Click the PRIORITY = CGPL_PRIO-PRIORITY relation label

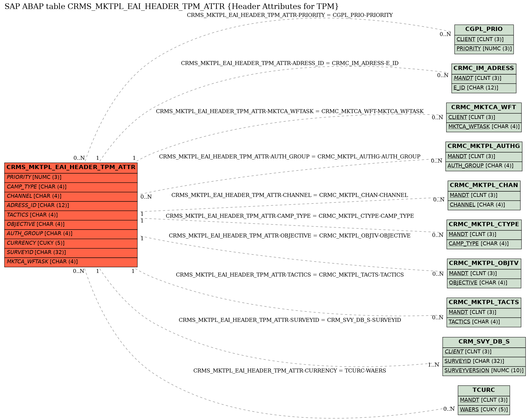click(x=290, y=15)
